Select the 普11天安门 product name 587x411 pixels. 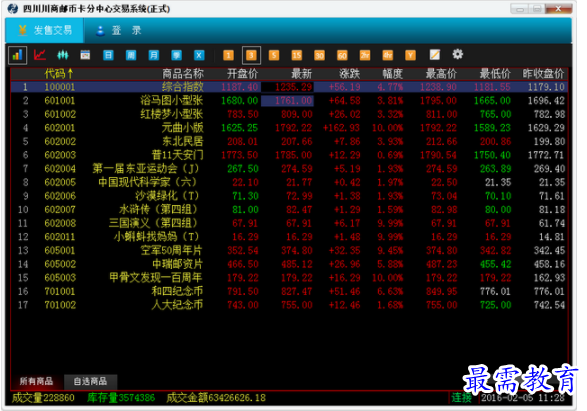point(177,155)
